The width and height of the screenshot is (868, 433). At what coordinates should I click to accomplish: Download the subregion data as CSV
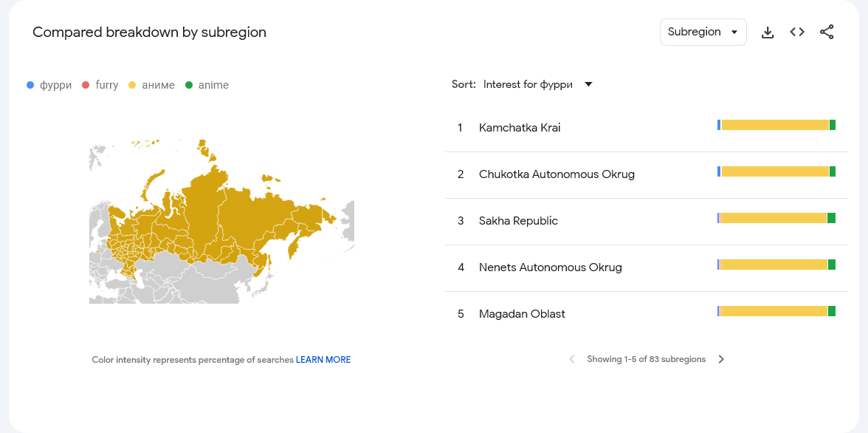[x=768, y=33]
